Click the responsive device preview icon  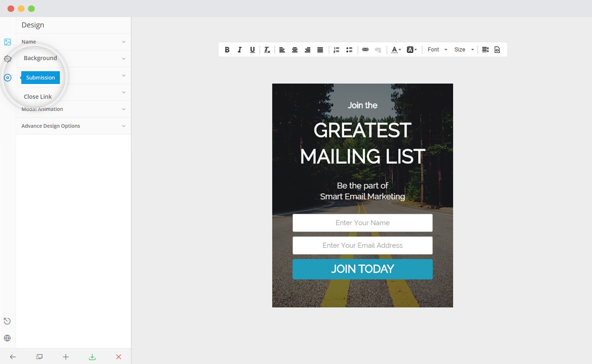click(x=39, y=357)
